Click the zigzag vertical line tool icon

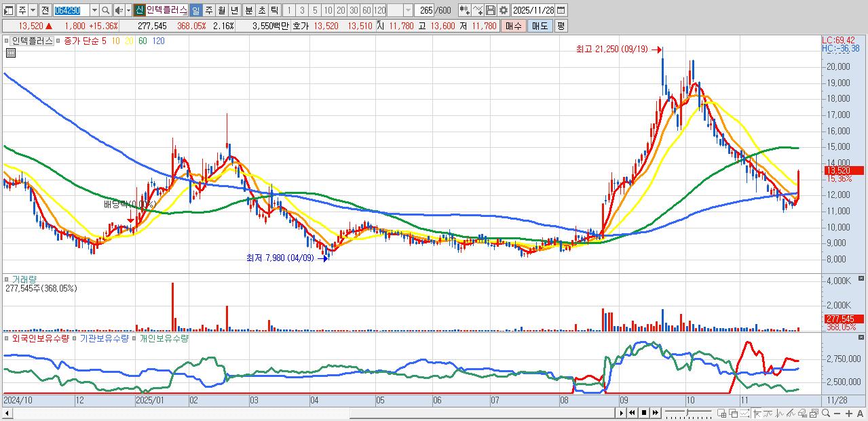pos(780,413)
